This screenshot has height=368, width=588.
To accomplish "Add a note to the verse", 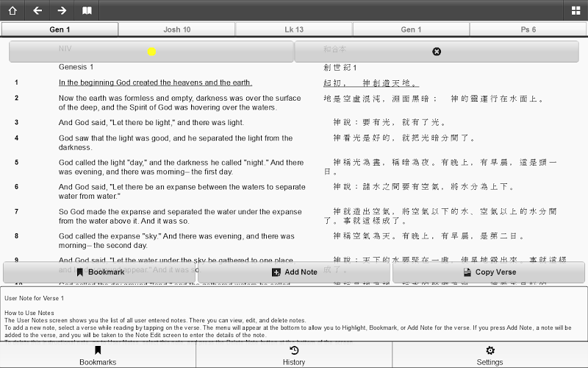I will click(294, 272).
